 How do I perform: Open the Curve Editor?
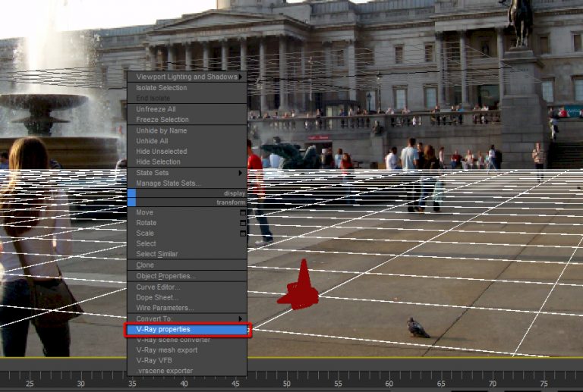[158, 287]
